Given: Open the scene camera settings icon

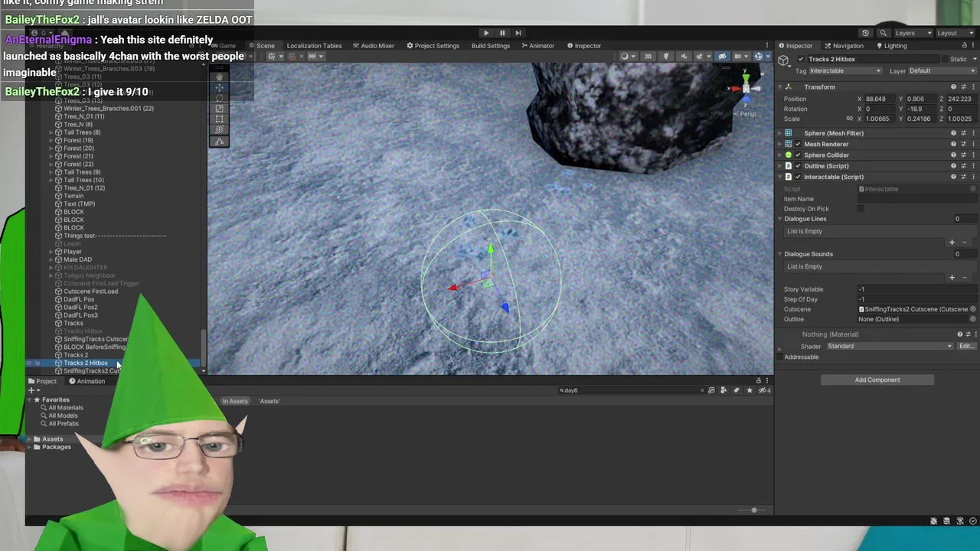Looking at the screenshot, I should click(x=740, y=56).
